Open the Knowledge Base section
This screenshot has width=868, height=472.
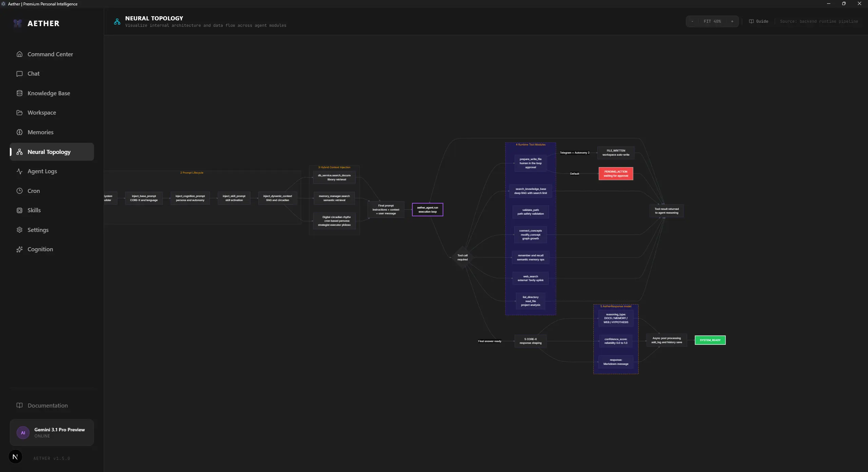point(52,93)
